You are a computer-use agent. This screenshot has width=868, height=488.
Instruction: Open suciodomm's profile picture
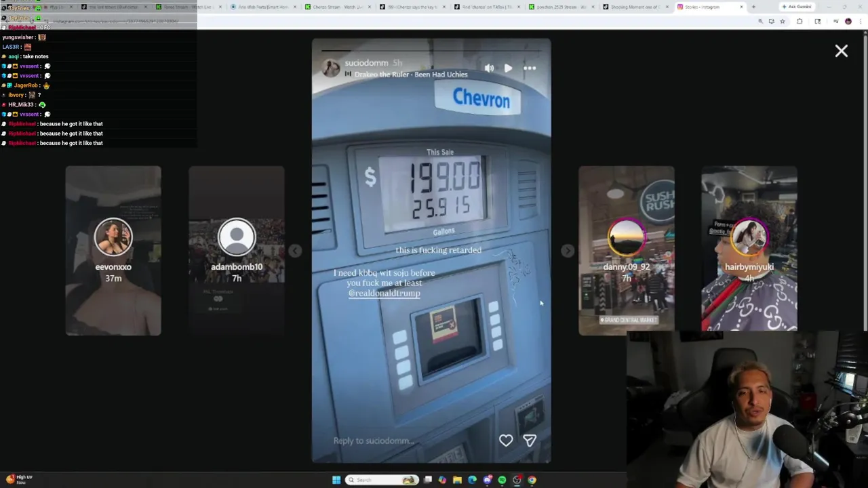[331, 67]
